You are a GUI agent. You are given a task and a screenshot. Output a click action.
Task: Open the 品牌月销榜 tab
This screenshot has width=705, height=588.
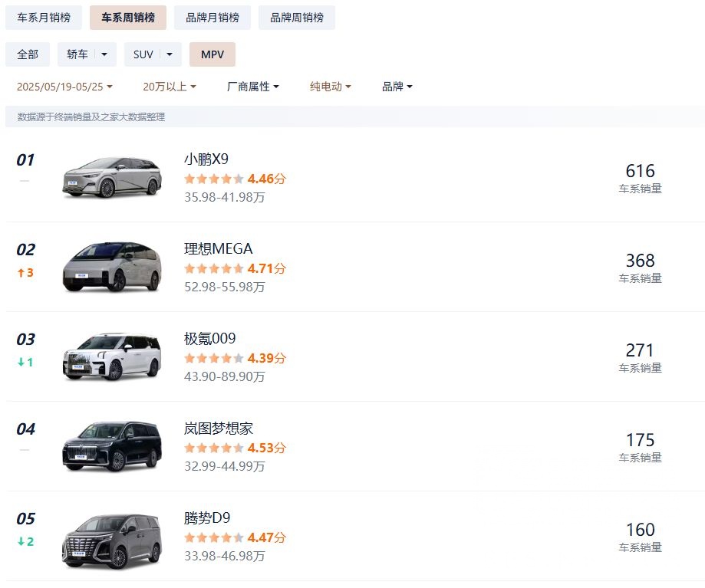click(x=212, y=18)
